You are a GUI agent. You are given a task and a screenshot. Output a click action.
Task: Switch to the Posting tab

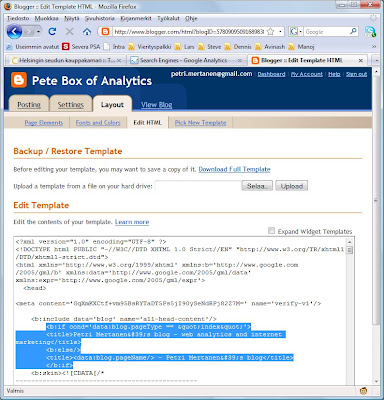click(x=29, y=105)
